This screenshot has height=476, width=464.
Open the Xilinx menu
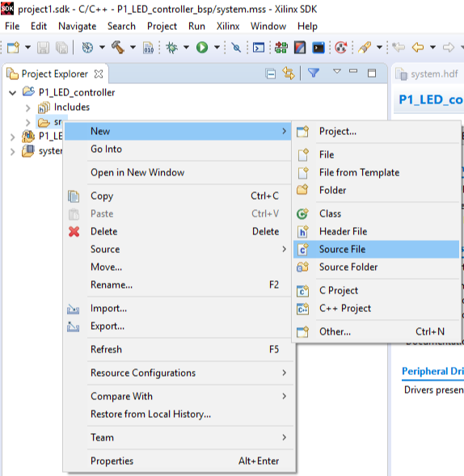[x=228, y=27]
